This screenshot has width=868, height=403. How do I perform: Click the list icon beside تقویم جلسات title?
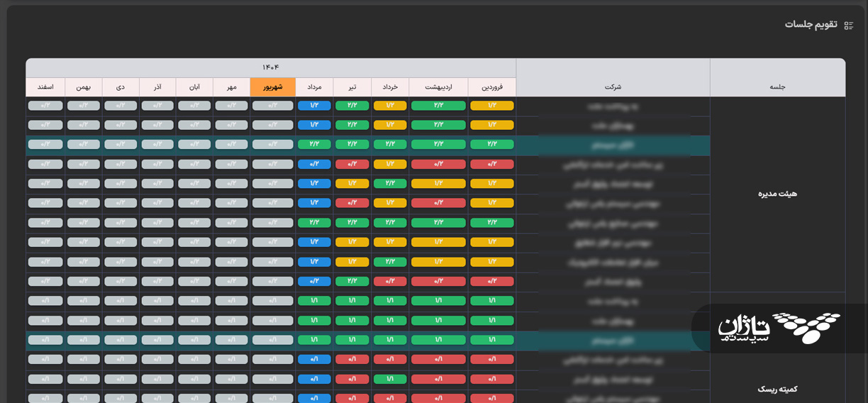click(x=848, y=25)
